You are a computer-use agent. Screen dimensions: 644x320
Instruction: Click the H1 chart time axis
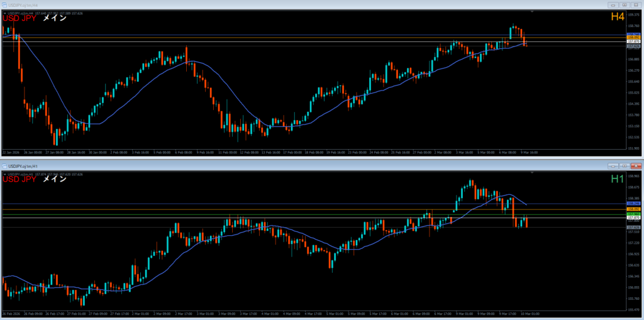coord(252,314)
